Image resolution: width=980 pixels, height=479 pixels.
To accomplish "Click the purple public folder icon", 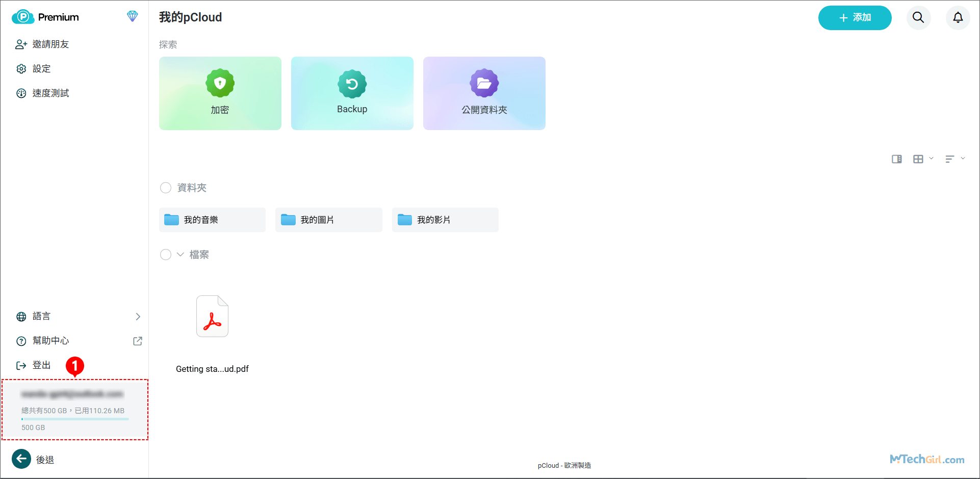I will 484,83.
